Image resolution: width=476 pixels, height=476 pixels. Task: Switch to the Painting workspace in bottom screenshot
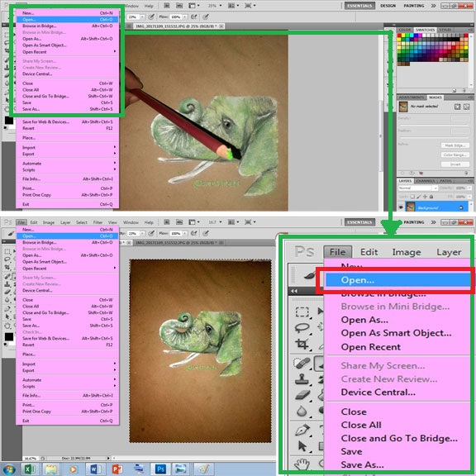(x=414, y=222)
